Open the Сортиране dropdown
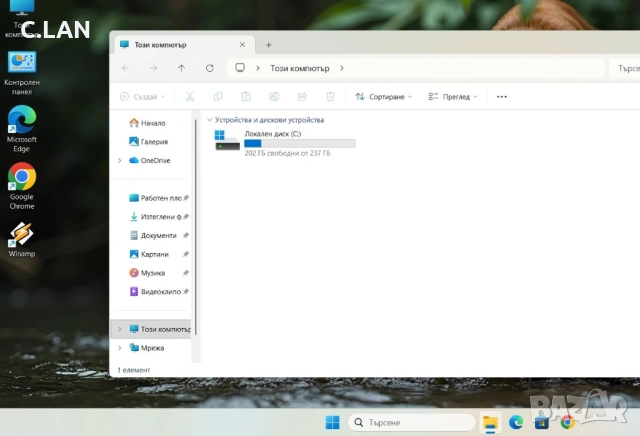The width and height of the screenshot is (640, 436). click(382, 97)
